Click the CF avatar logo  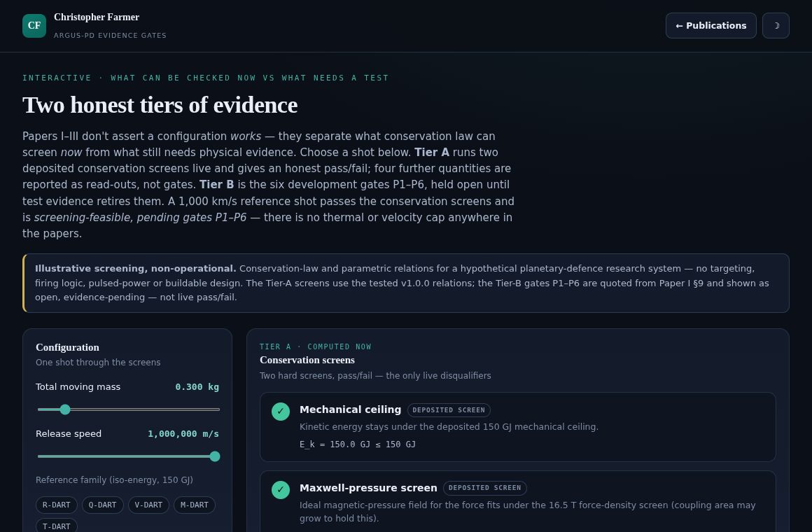pyautogui.click(x=34, y=25)
